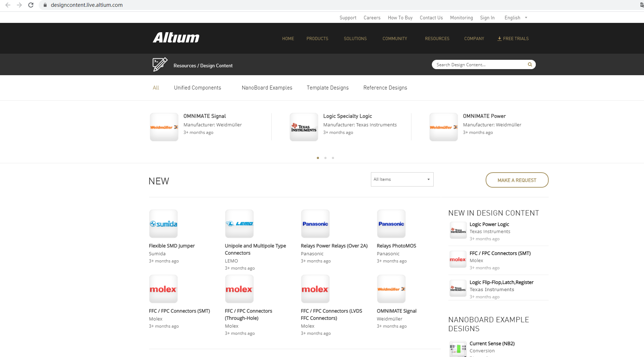This screenshot has width=644, height=357.
Task: Open the Flexible SMD Jumper title link
Action: point(172,246)
